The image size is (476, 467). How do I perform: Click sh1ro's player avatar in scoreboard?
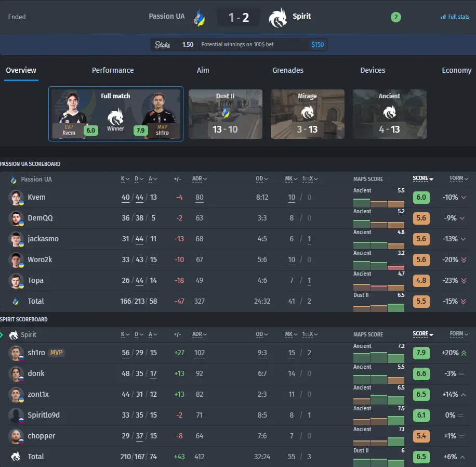click(x=16, y=353)
